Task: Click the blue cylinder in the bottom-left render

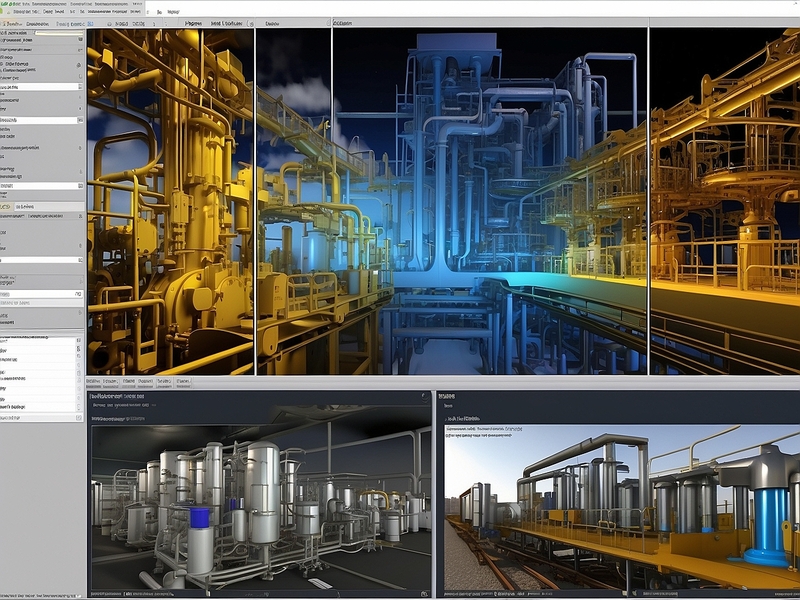Action: tap(198, 517)
